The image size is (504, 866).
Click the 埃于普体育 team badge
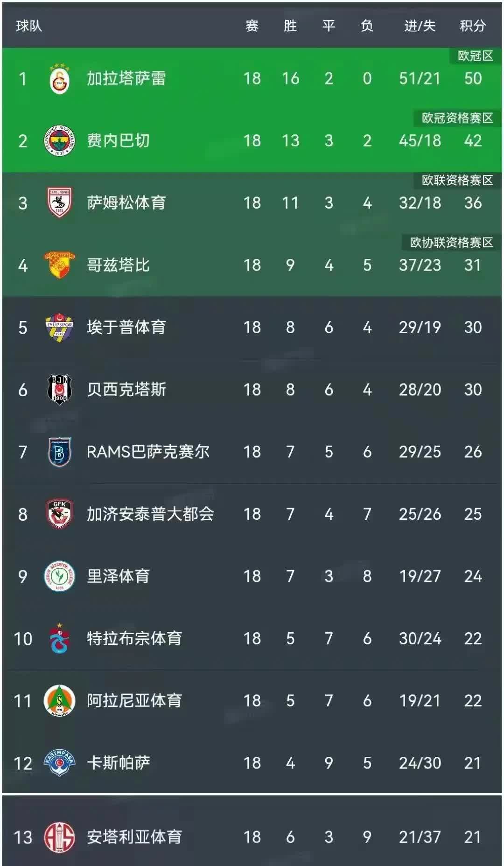58,327
